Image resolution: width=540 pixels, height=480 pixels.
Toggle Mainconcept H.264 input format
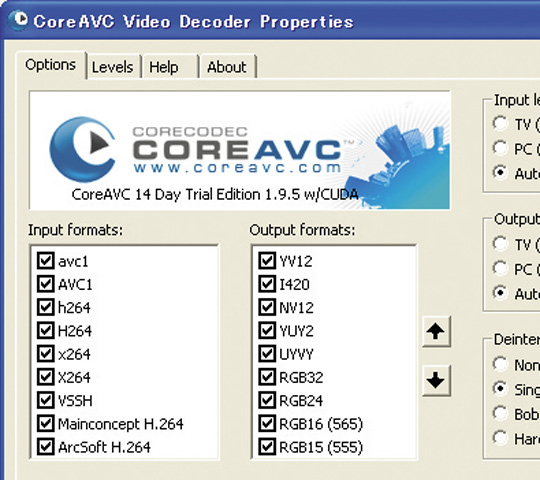[45, 424]
